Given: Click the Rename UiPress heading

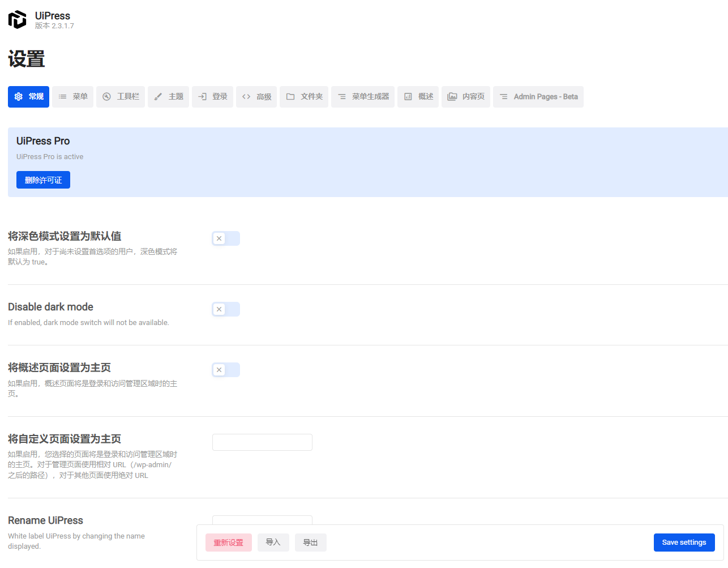Looking at the screenshot, I should (x=45, y=520).
